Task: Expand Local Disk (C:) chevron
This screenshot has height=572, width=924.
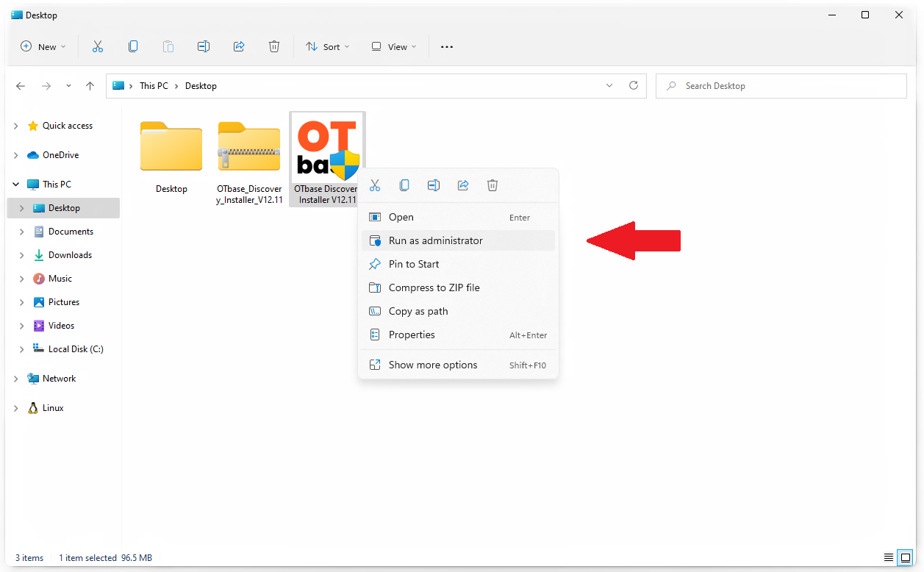Action: point(22,349)
